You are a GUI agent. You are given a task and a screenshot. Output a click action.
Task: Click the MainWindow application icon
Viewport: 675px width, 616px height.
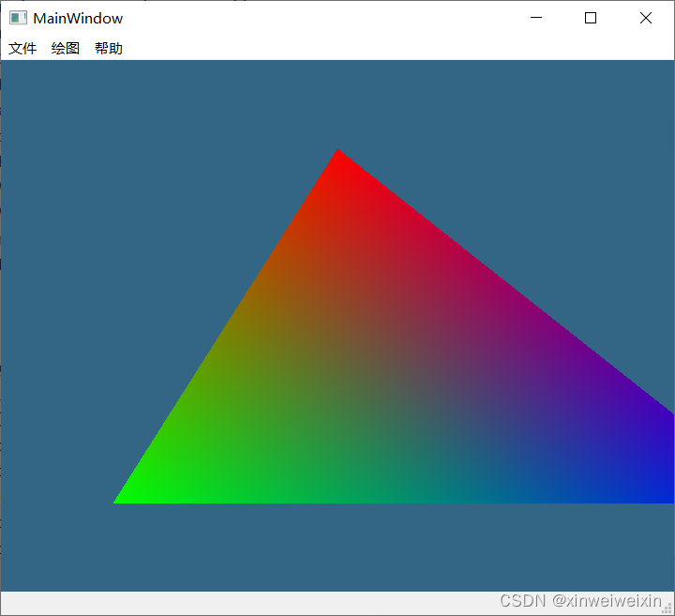tap(18, 18)
